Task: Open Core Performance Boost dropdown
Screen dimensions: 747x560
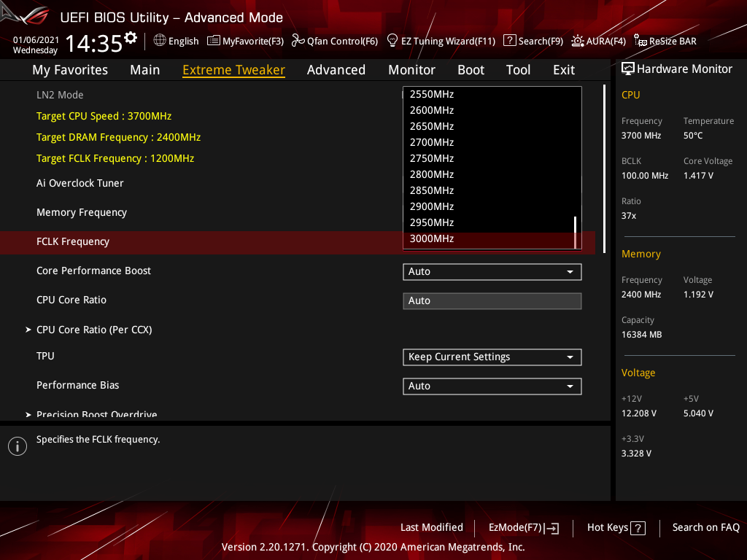Action: coord(492,272)
